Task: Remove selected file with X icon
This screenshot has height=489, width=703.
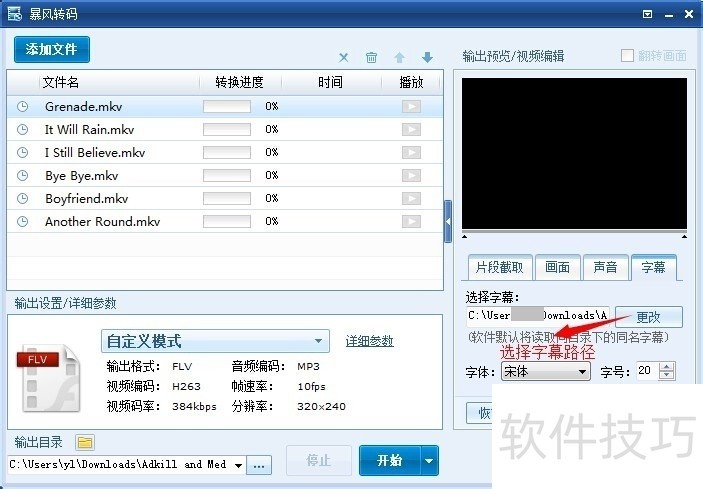Action: point(343,57)
